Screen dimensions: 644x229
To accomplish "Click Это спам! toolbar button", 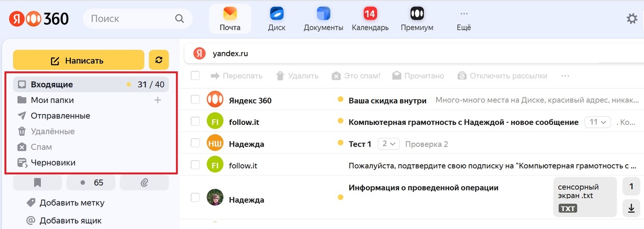I will (x=356, y=76).
